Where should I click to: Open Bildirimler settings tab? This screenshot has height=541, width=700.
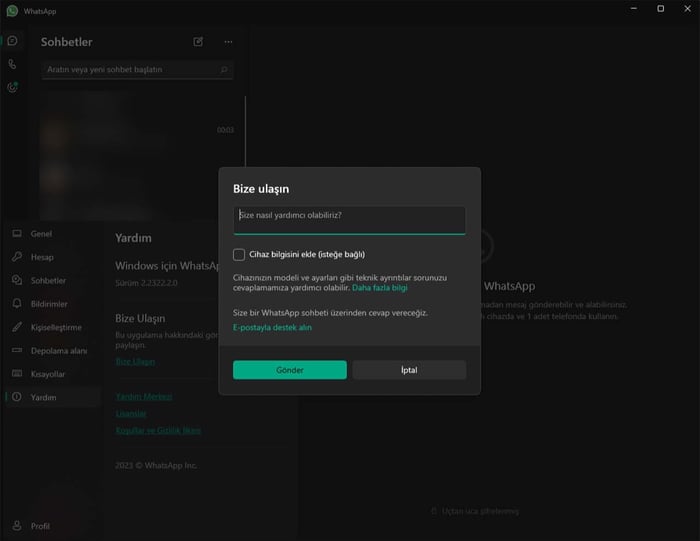point(53,304)
